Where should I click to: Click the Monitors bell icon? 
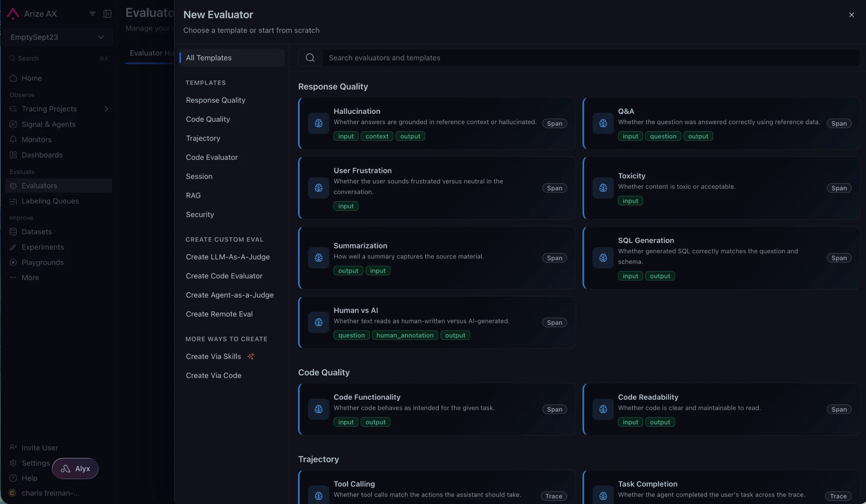click(13, 139)
